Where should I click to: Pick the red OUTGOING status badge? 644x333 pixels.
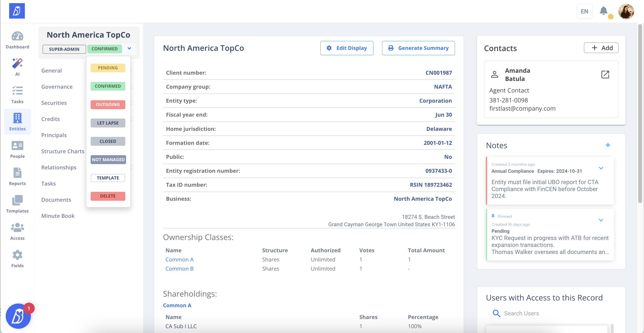(108, 105)
